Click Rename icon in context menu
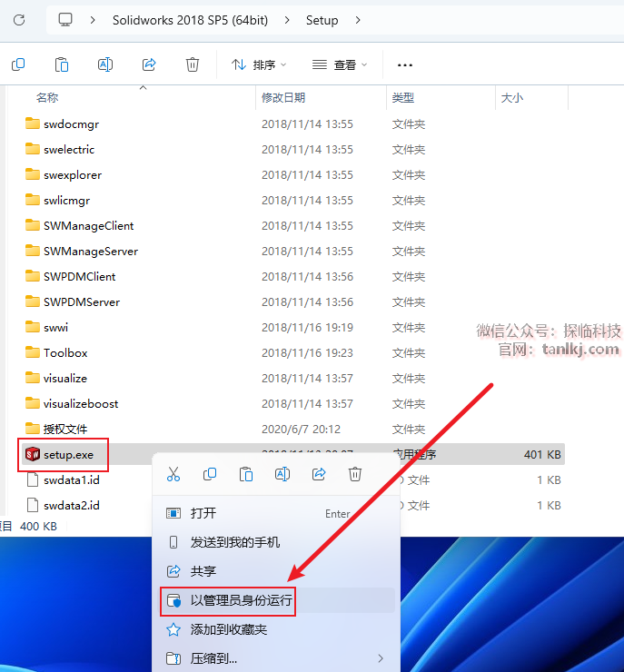The width and height of the screenshot is (624, 672). pos(282,474)
